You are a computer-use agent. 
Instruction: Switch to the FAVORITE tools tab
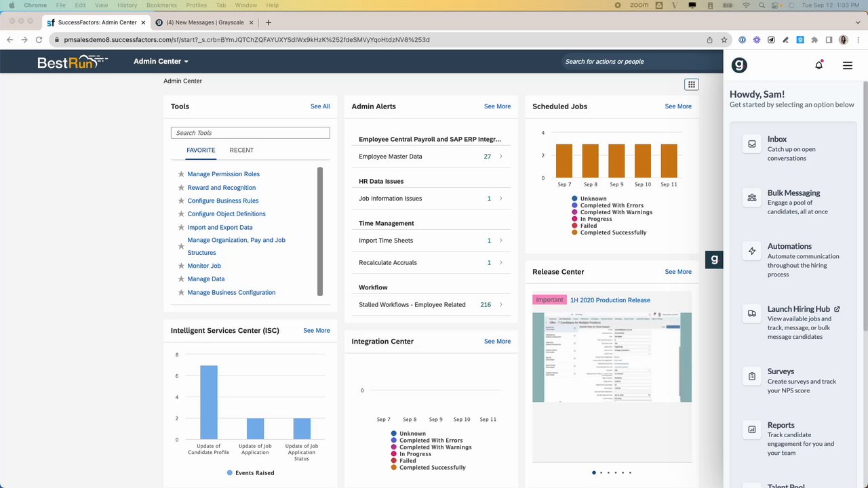(x=201, y=150)
